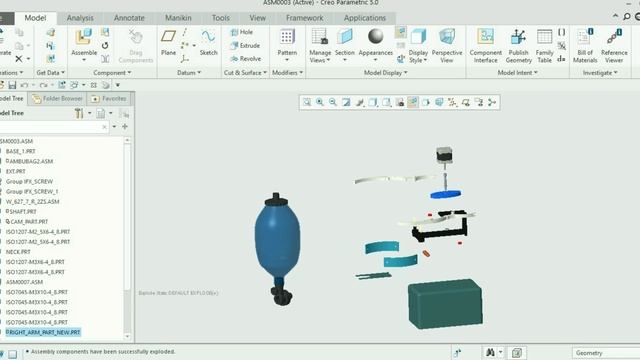
Task: Click the Undo arrow icon
Action: coord(24,85)
